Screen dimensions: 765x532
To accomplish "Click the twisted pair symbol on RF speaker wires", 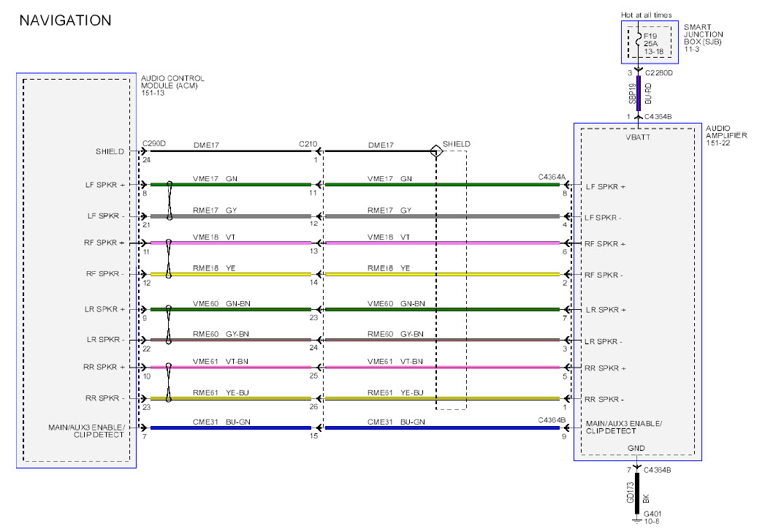I will pos(170,258).
